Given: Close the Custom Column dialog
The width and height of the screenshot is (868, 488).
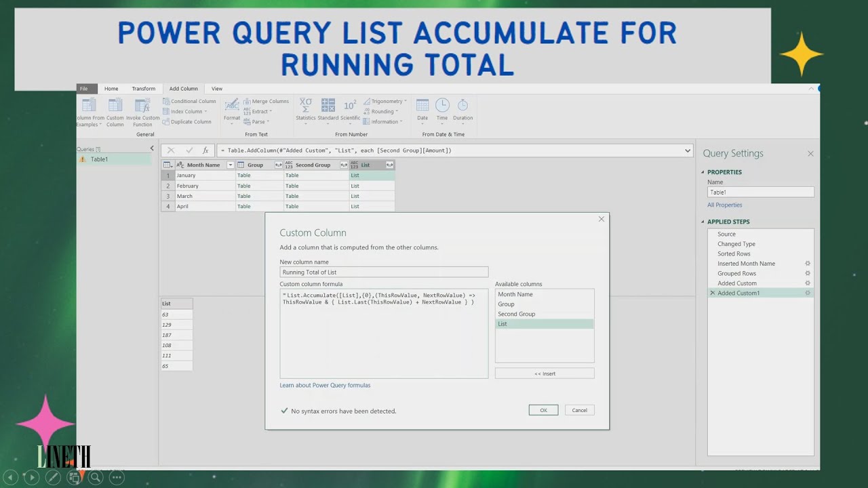Looking at the screenshot, I should click(601, 219).
